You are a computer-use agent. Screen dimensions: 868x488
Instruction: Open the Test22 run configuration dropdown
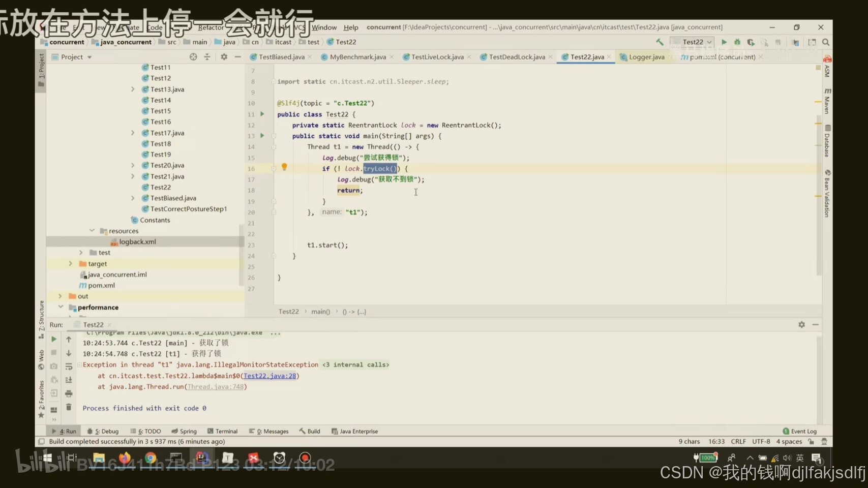point(692,42)
